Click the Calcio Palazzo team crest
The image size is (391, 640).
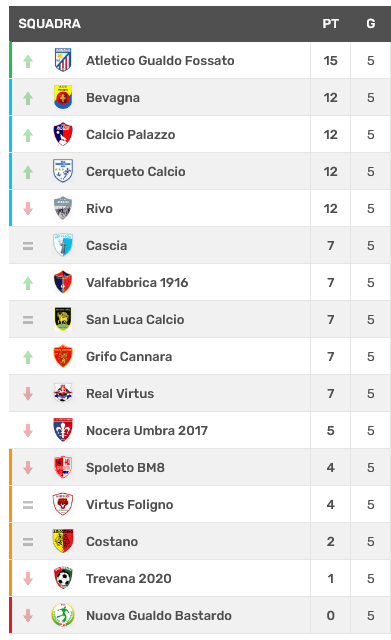(x=63, y=134)
